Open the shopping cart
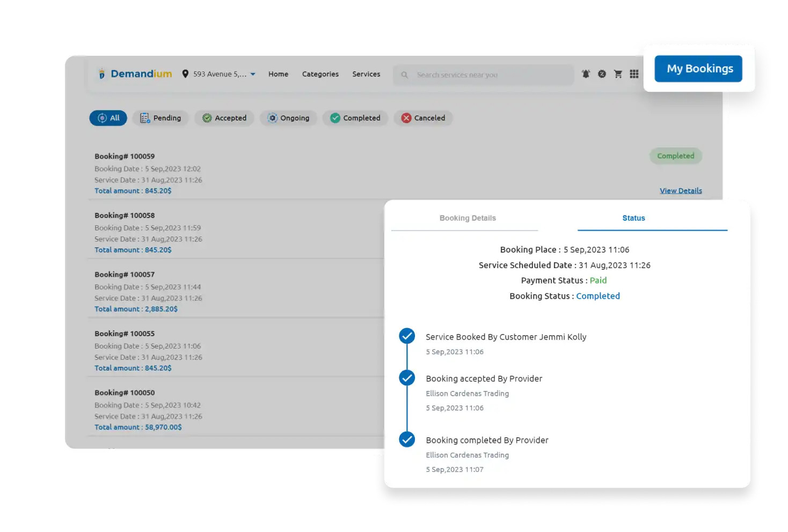 pos(618,74)
